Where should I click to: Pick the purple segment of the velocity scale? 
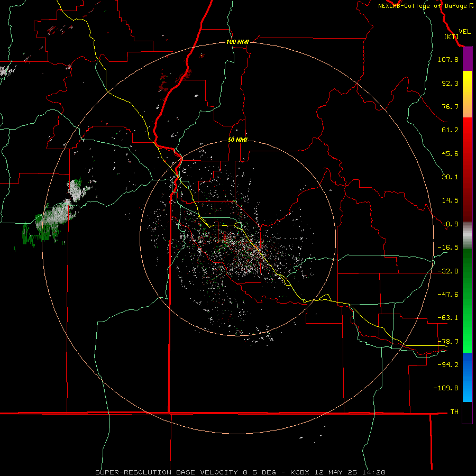(467, 59)
